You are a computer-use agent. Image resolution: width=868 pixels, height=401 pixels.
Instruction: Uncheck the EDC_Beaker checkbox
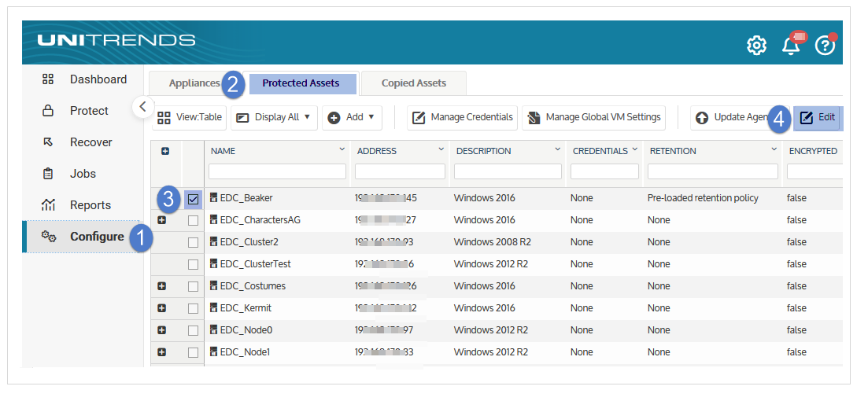tap(194, 199)
